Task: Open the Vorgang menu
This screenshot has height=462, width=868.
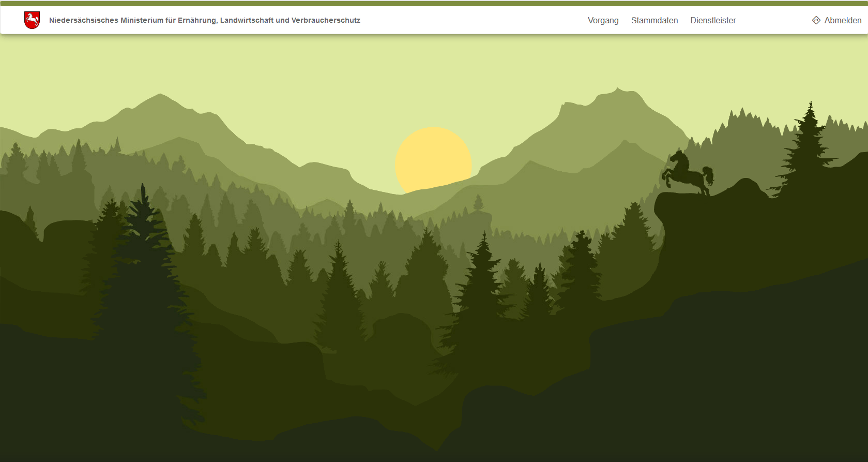Action: click(x=603, y=20)
